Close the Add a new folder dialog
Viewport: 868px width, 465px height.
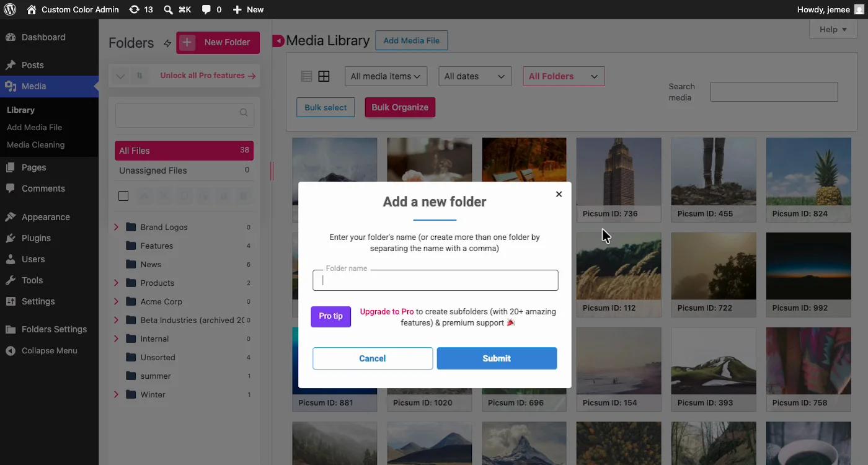pos(559,194)
